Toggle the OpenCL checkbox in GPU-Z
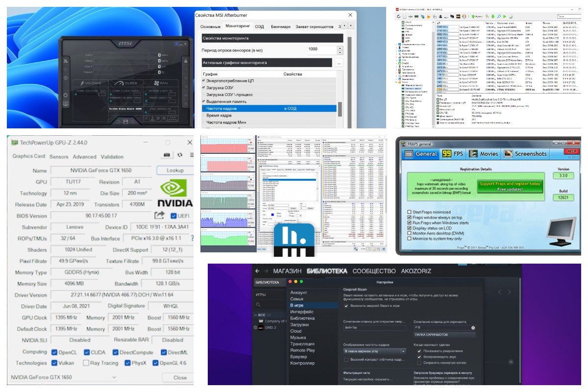 (x=54, y=352)
